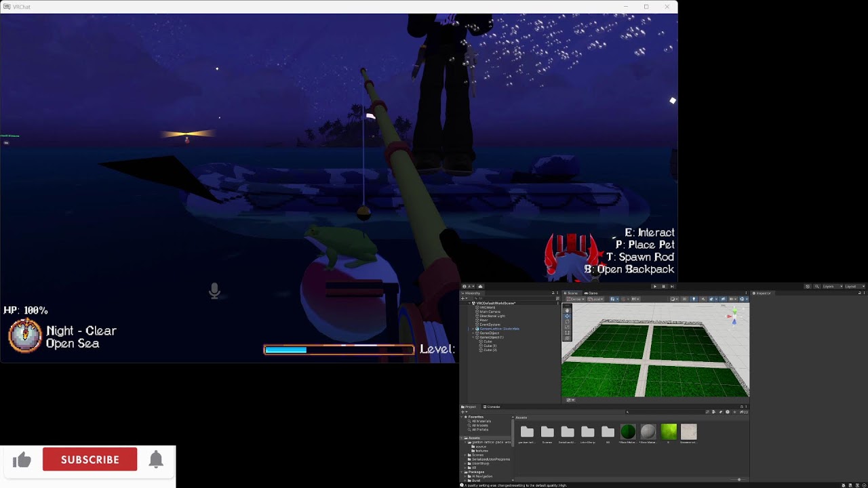The image size is (868, 488).
Task: Open the Layers dropdown in Unity
Action: 833,286
